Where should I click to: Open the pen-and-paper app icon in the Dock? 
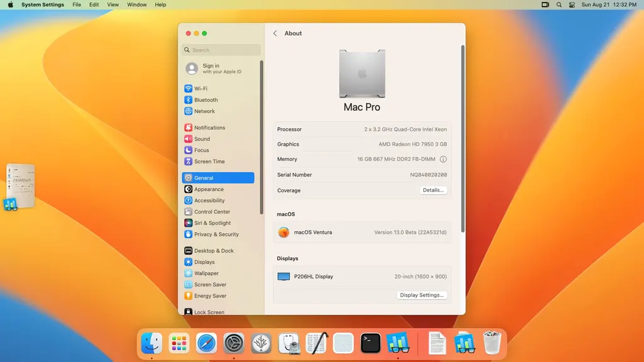tap(317, 343)
